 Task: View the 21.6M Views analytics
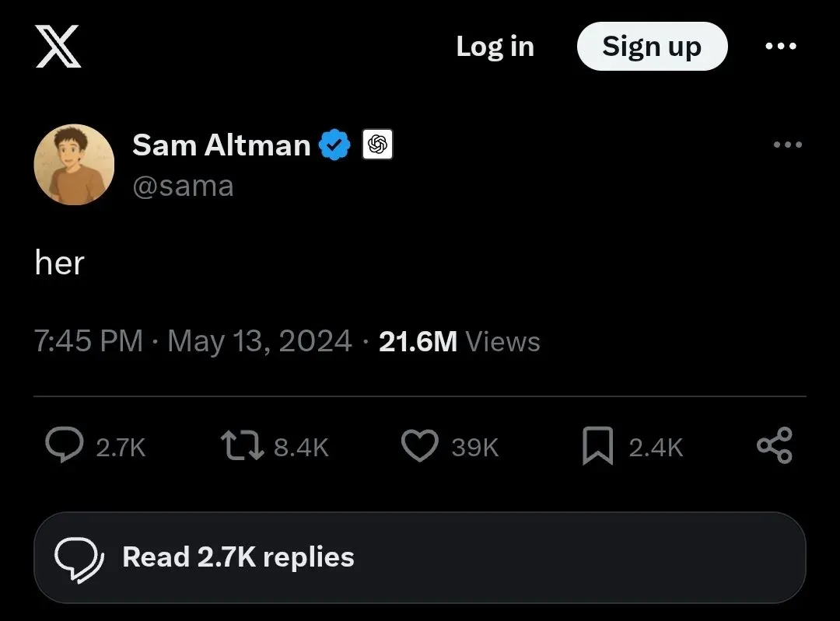point(459,341)
